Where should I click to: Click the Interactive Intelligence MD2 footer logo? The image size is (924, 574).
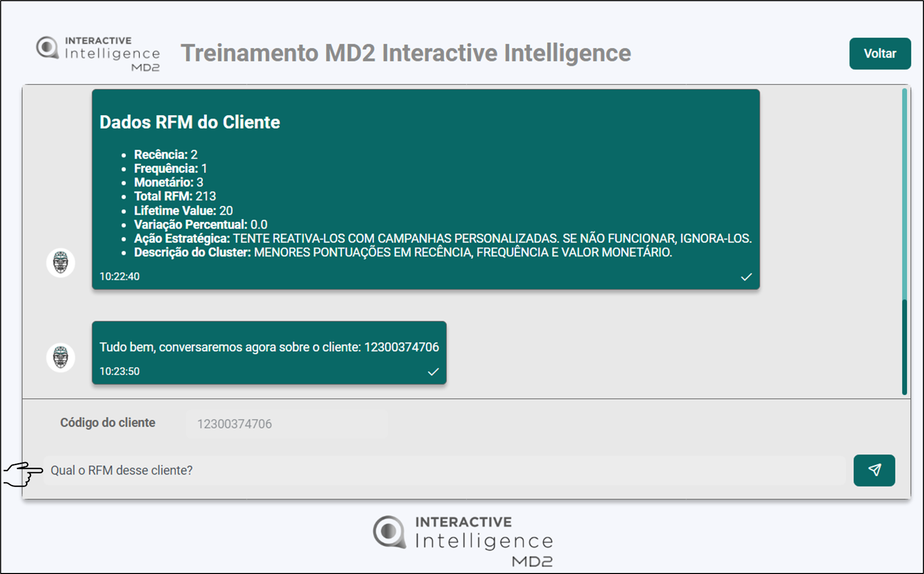click(x=463, y=541)
